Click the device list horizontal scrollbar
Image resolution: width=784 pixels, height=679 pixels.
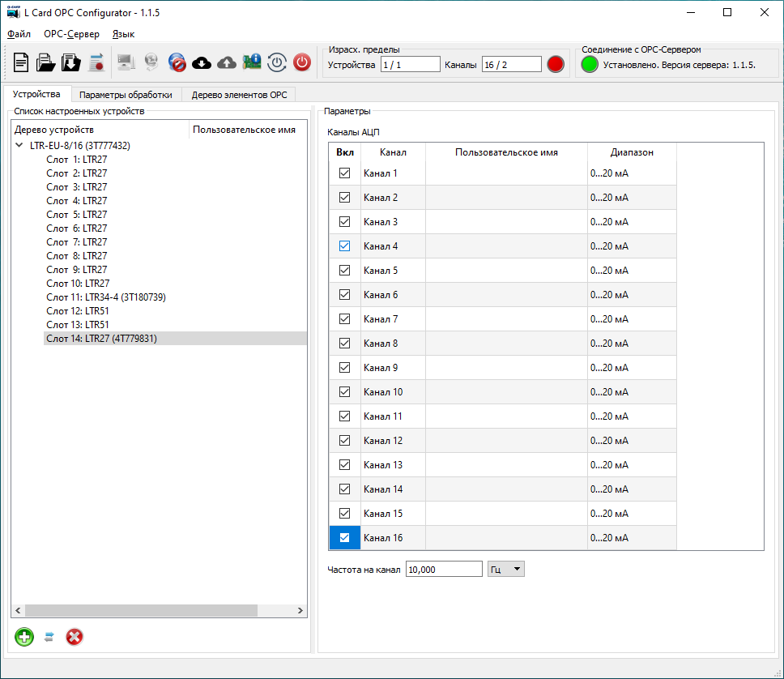pyautogui.click(x=159, y=611)
